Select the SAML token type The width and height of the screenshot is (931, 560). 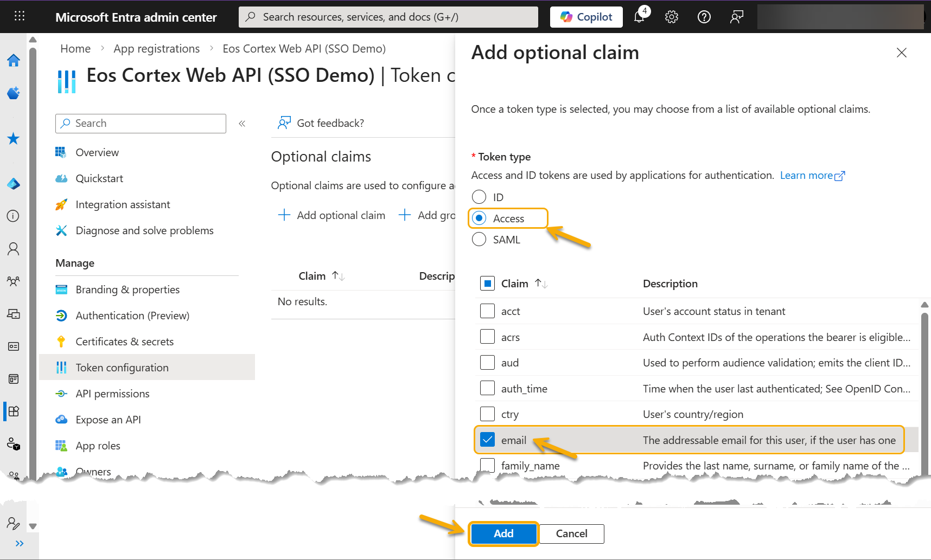[479, 239]
